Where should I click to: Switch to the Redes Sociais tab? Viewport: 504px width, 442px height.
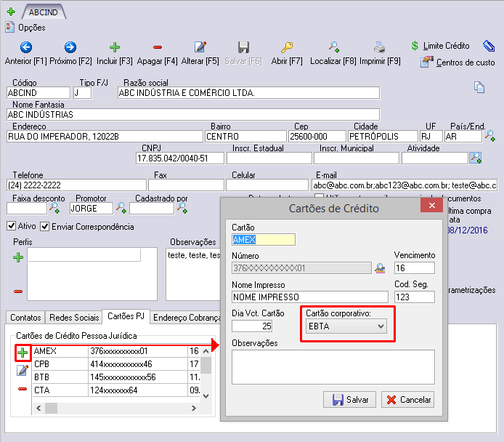pos(74,318)
